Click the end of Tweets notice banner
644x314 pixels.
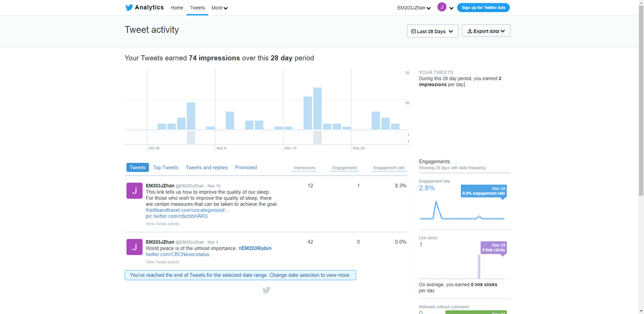240,275
